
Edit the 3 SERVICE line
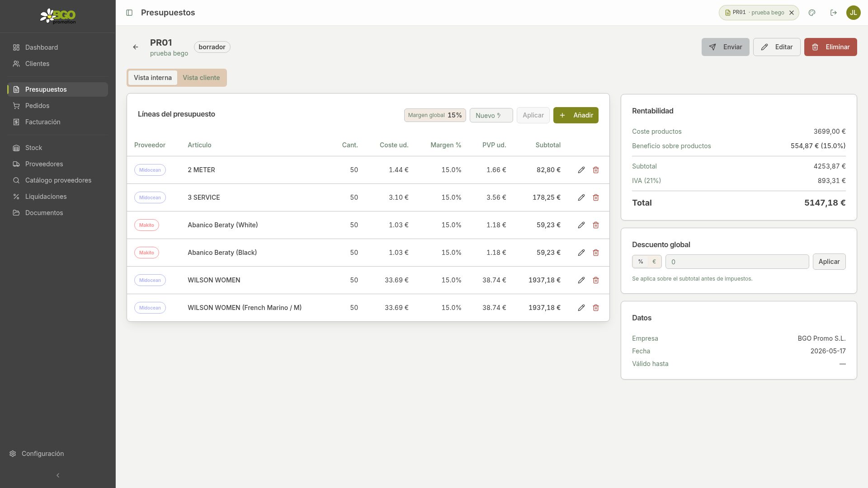[581, 197]
